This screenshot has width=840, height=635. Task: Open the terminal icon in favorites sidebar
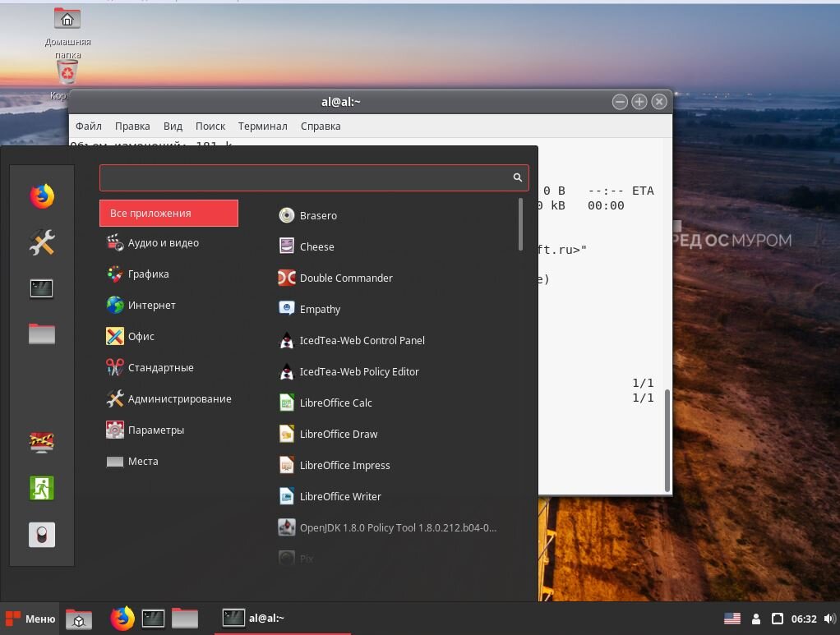click(42, 288)
